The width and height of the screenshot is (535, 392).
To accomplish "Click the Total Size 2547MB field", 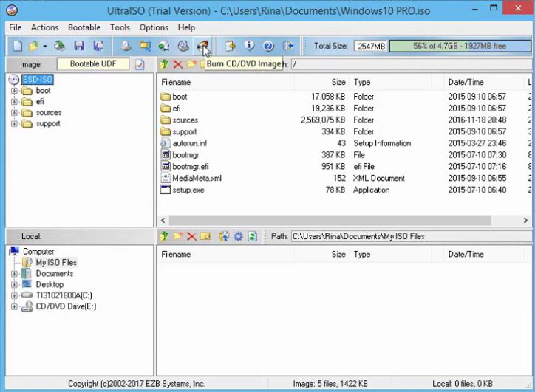I will 371,46.
